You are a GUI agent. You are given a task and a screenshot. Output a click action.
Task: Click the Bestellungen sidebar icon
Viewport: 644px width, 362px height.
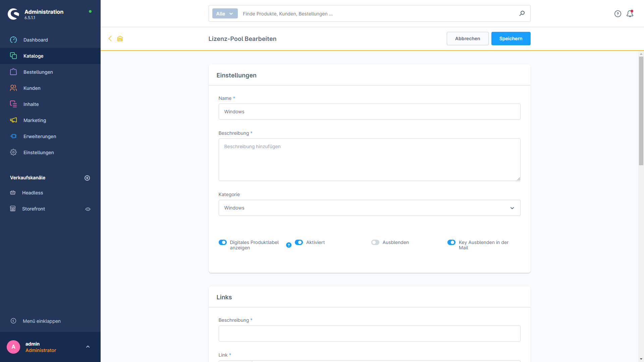pos(14,72)
